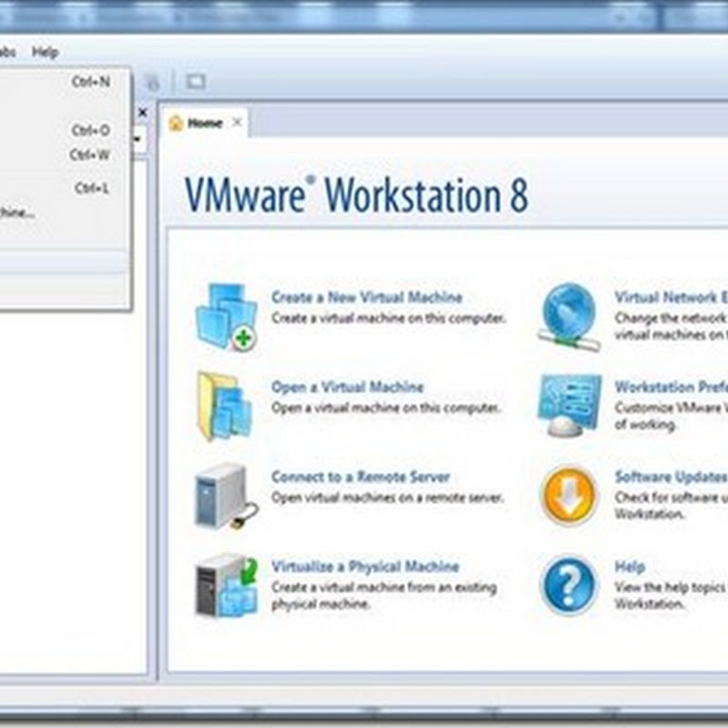Click the Virtual Network Editor globe icon
The width and height of the screenshot is (728, 728).
pyautogui.click(x=570, y=317)
